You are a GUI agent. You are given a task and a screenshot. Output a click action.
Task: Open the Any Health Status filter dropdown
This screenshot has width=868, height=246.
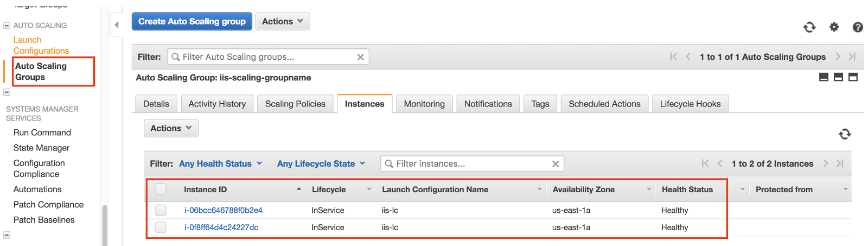click(220, 164)
